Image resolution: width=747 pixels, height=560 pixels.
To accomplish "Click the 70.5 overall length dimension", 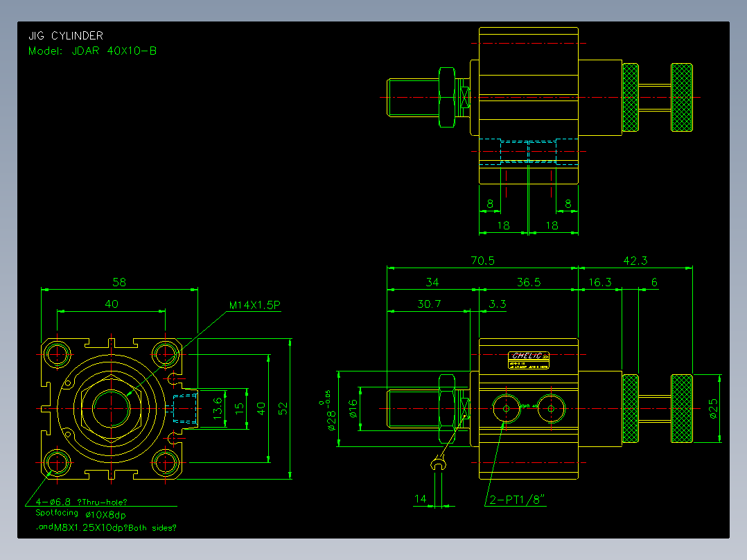I will [x=482, y=261].
